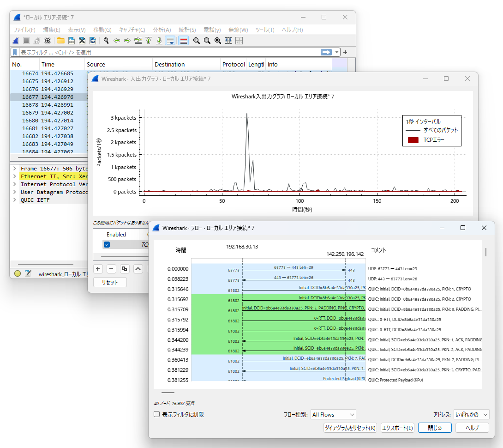
Task: Click the red TCPエラー legend swatch
Action: [x=413, y=140]
